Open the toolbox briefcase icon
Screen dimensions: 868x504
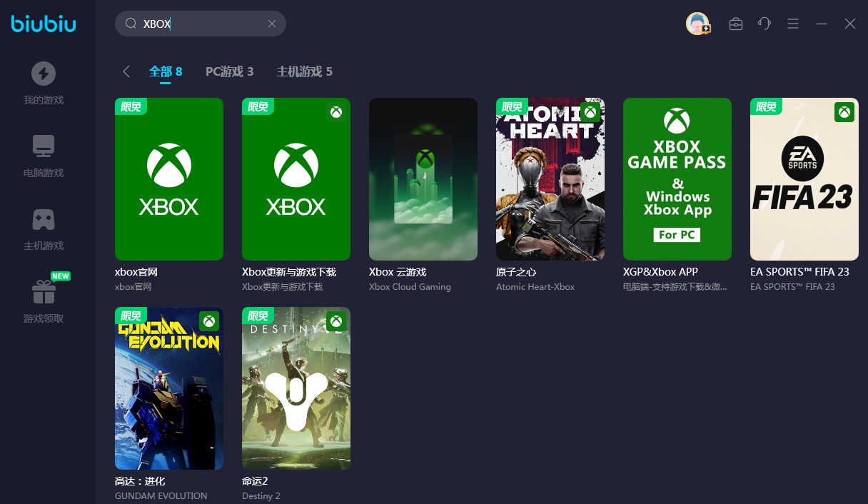(x=736, y=24)
